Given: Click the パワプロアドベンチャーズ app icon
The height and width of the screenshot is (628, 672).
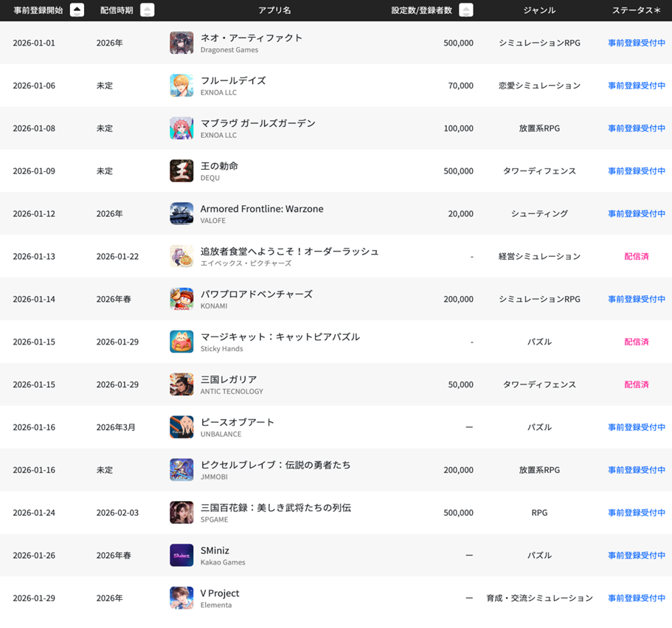Looking at the screenshot, I should (181, 299).
